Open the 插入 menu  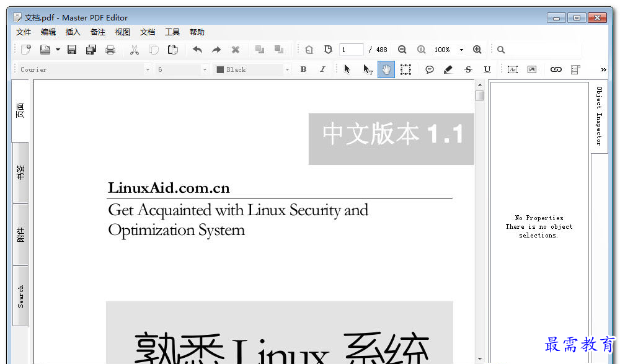(73, 32)
